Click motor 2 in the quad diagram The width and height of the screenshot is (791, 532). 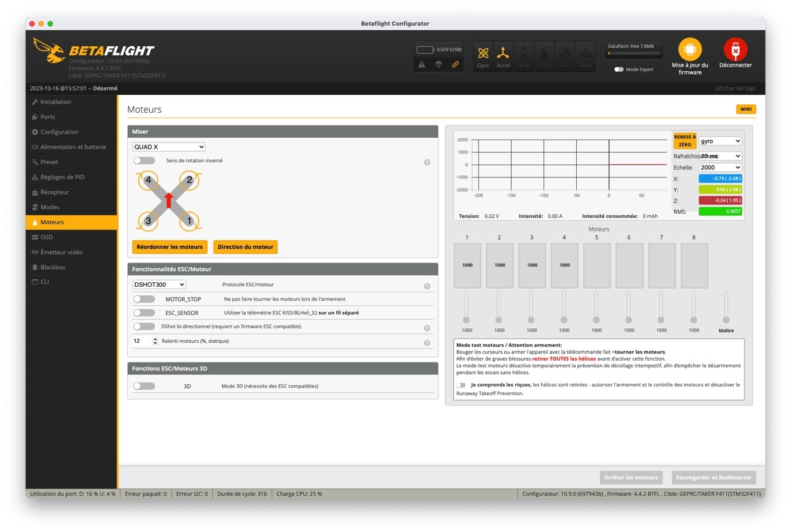189,180
